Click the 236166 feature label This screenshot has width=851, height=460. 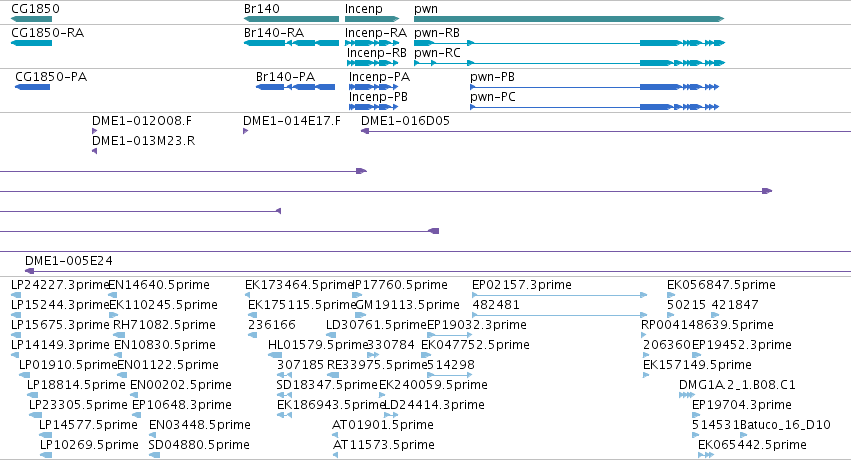272,325
